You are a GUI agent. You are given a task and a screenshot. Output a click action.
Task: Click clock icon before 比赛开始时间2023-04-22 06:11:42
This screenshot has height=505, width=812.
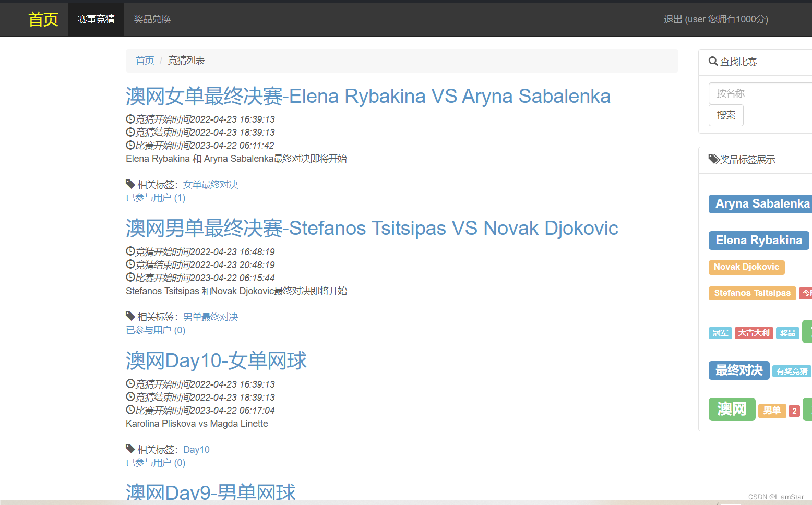click(130, 145)
